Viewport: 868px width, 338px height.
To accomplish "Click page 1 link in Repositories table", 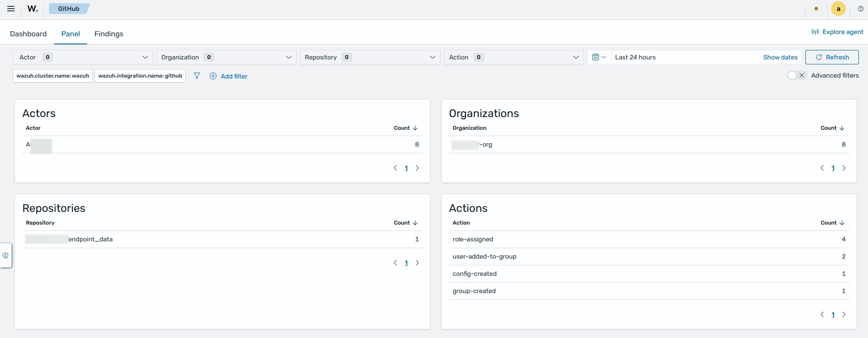I will point(406,263).
